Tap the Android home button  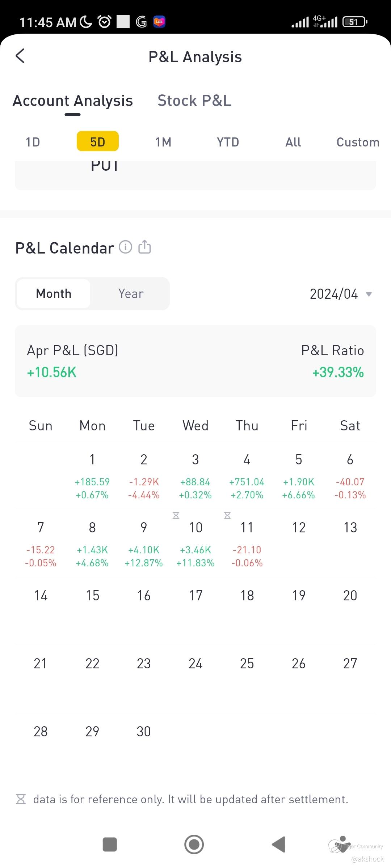click(194, 844)
